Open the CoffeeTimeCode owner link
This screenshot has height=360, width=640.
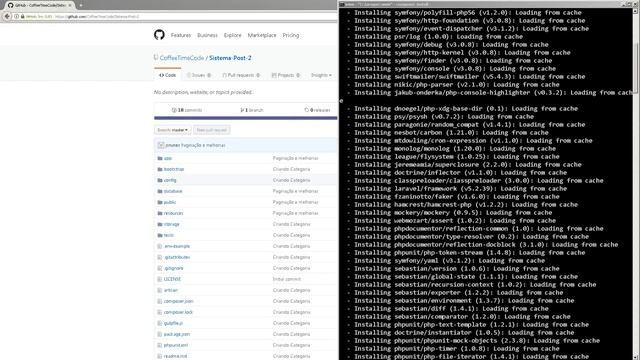[x=182, y=58]
